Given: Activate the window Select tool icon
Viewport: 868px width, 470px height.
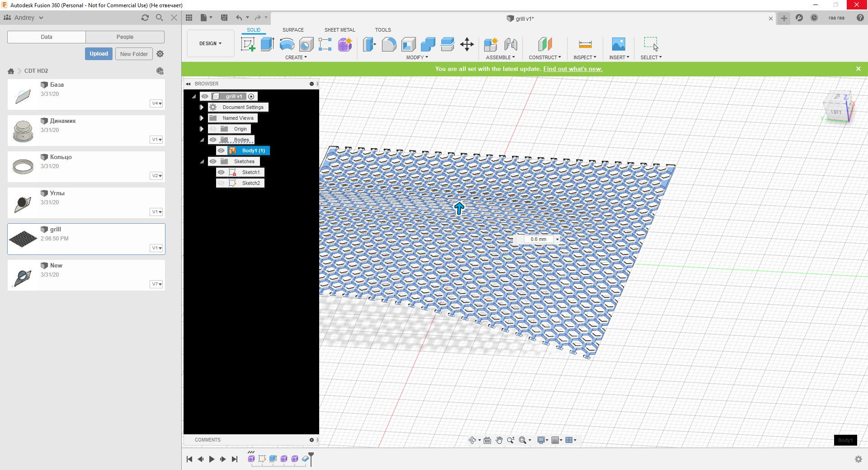Looking at the screenshot, I should [651, 44].
